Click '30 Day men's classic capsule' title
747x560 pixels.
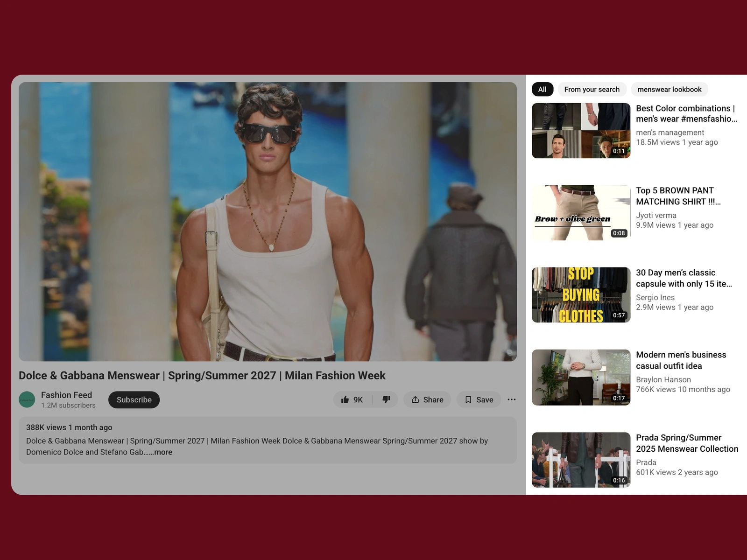[684, 278]
